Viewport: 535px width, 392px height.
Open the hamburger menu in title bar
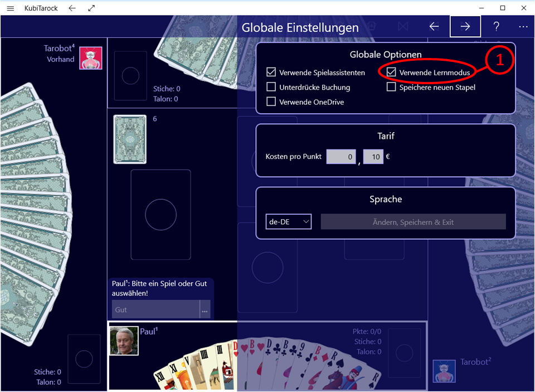coord(10,8)
